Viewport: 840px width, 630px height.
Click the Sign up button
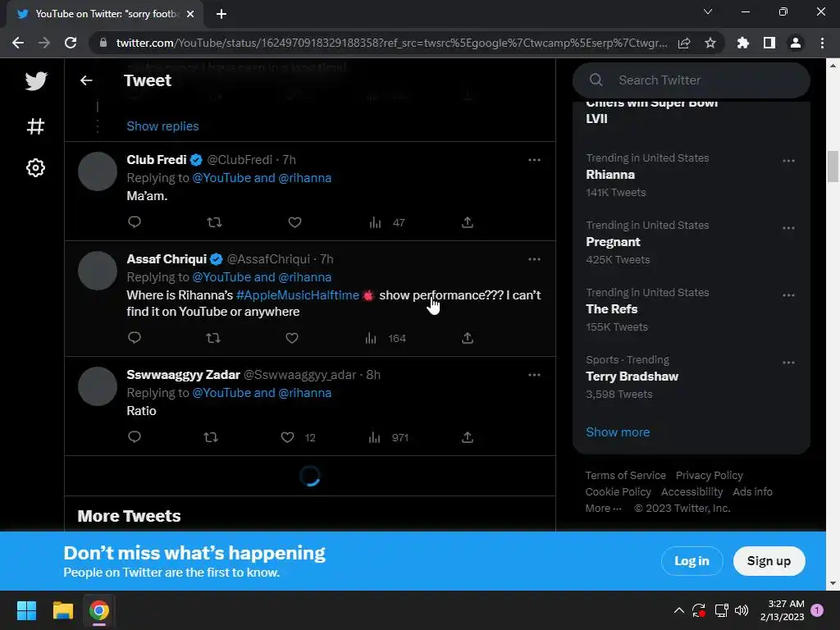point(769,561)
